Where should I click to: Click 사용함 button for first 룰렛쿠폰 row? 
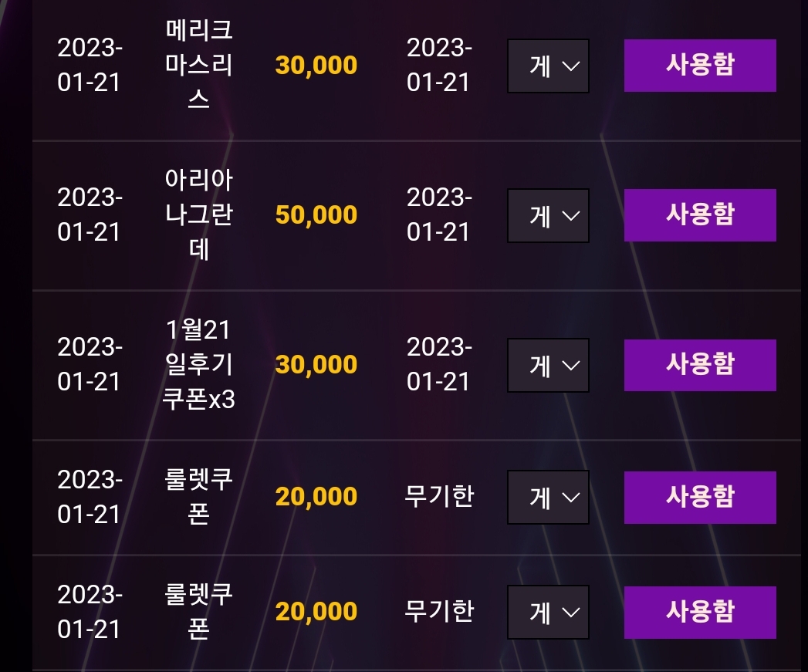pyautogui.click(x=700, y=498)
